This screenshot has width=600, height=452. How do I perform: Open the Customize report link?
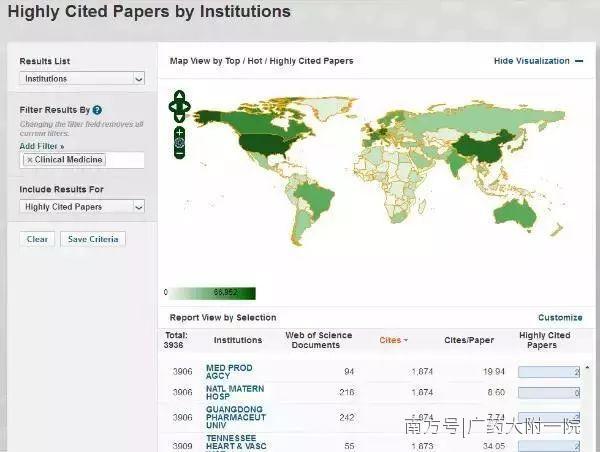[x=559, y=318]
